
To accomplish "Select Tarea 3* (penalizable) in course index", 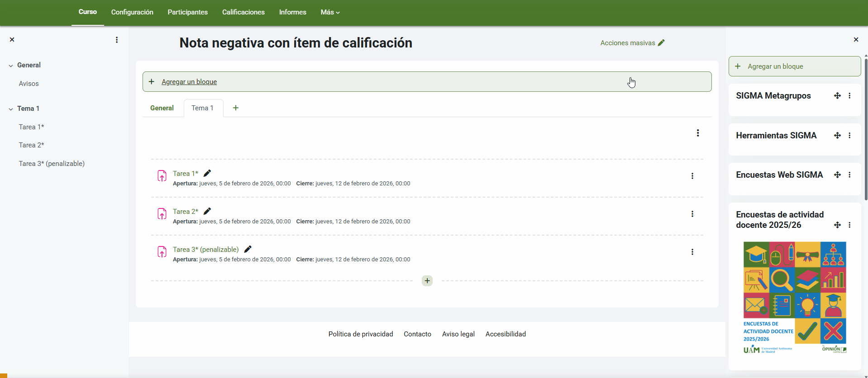I will pos(52,164).
